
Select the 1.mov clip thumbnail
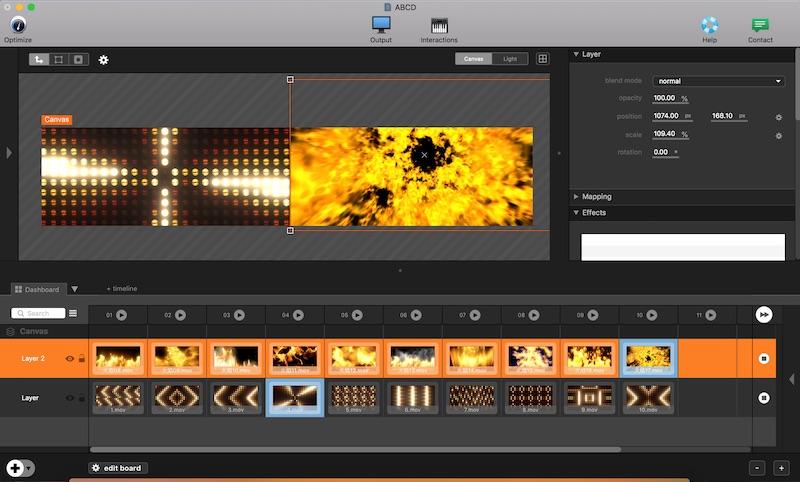tap(118, 398)
